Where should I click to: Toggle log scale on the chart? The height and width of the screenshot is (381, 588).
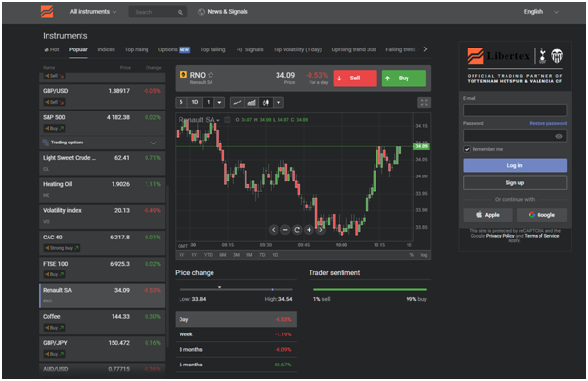424,255
